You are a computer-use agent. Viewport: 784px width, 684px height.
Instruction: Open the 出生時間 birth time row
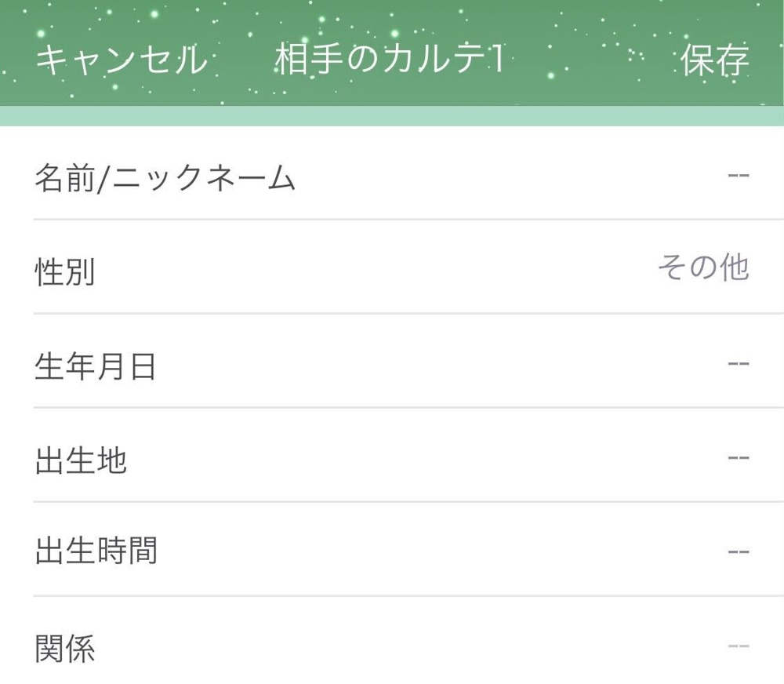tap(392, 549)
